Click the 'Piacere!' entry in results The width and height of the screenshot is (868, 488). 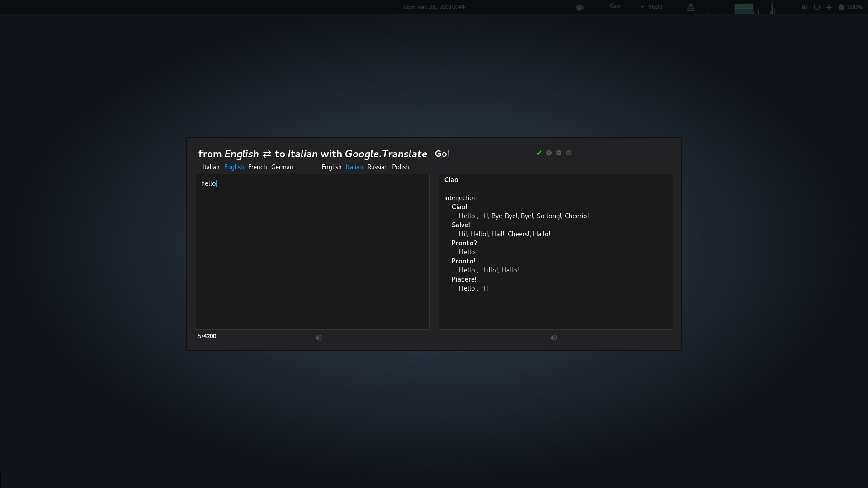pyautogui.click(x=464, y=279)
